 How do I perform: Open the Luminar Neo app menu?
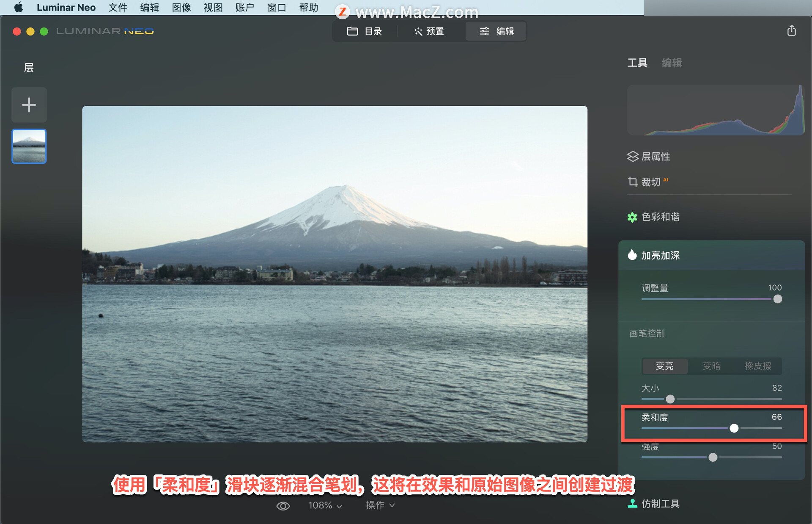click(66, 7)
